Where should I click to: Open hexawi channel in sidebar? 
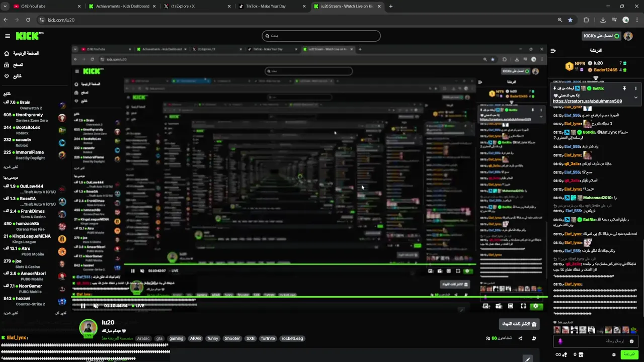[34, 301]
